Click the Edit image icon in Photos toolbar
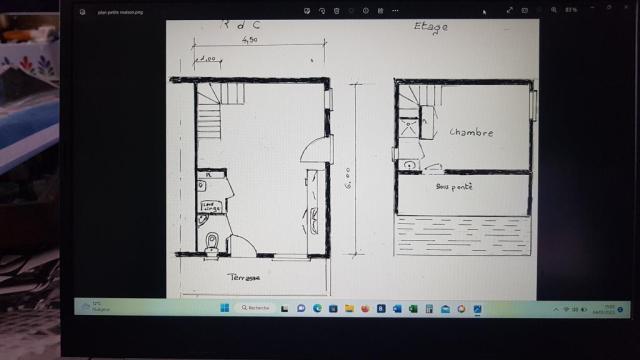The image size is (640, 360). click(307, 11)
